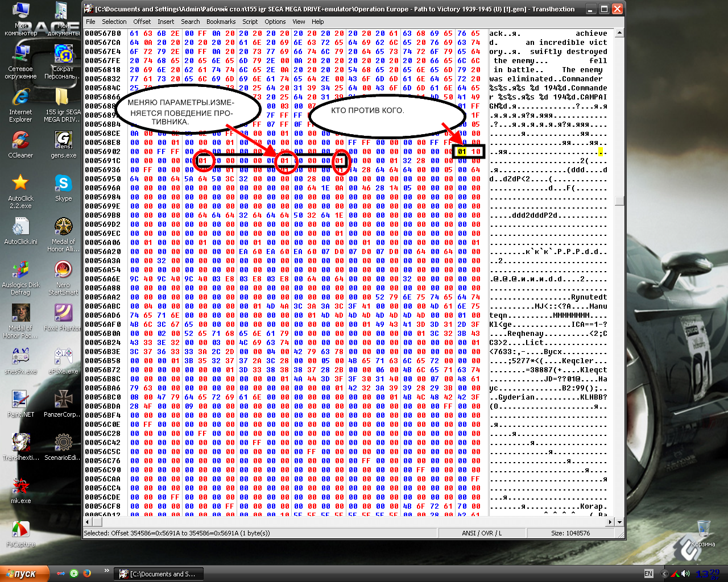Viewport: 728px width, 582px height.
Task: Open Translhextion title bar system menu icon
Action: [89, 9]
